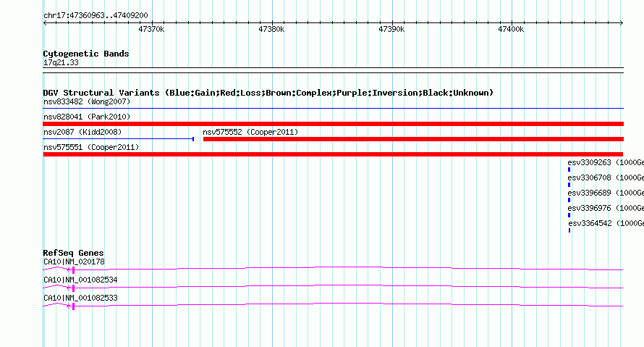
Task: Click the magenta intron line of CA10|NM_001082534
Action: [x=349, y=285]
